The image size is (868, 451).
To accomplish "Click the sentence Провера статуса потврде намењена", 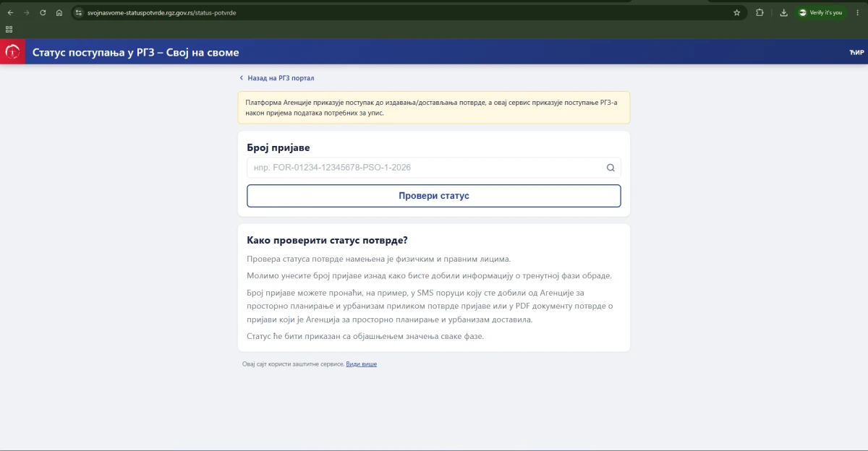I will click(379, 259).
